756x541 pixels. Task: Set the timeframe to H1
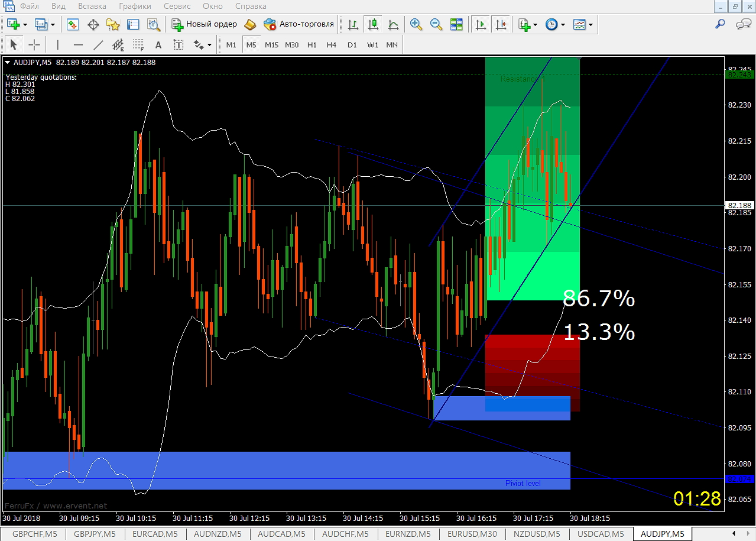(x=312, y=45)
